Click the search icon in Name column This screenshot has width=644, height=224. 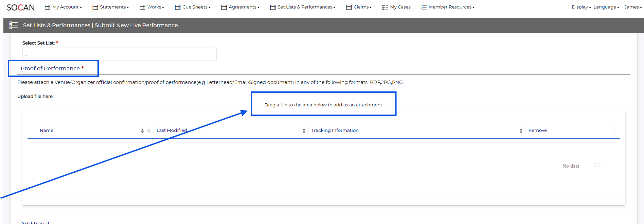tap(149, 131)
